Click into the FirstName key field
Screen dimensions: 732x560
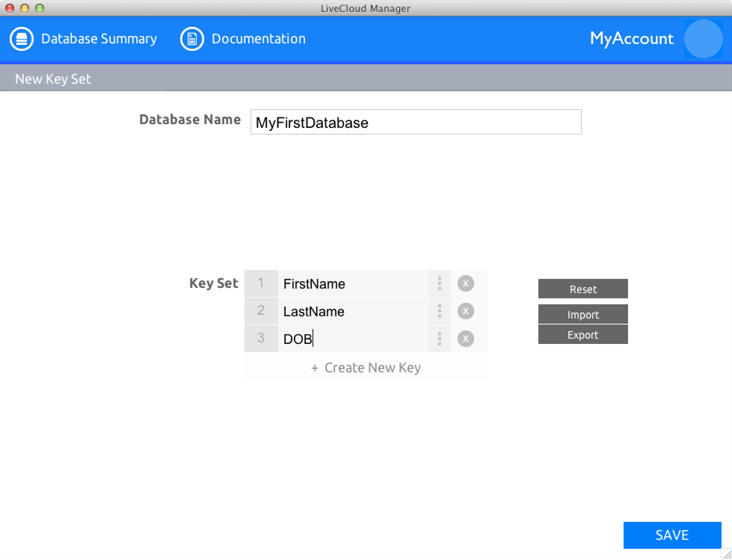pos(351,284)
